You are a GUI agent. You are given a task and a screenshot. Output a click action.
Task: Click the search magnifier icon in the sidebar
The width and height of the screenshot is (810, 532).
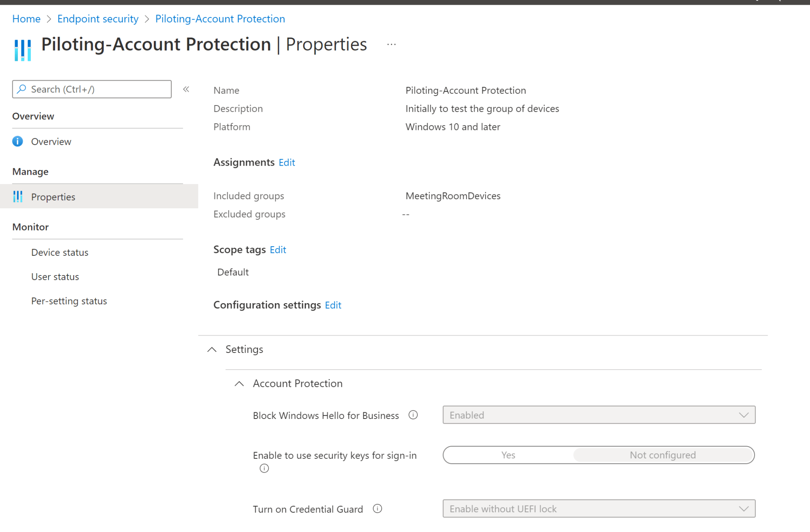pyautogui.click(x=22, y=89)
